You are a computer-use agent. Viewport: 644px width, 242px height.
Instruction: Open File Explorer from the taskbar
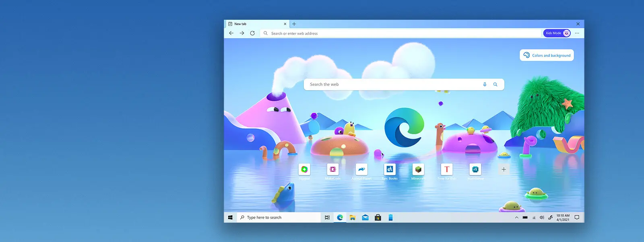pyautogui.click(x=353, y=217)
